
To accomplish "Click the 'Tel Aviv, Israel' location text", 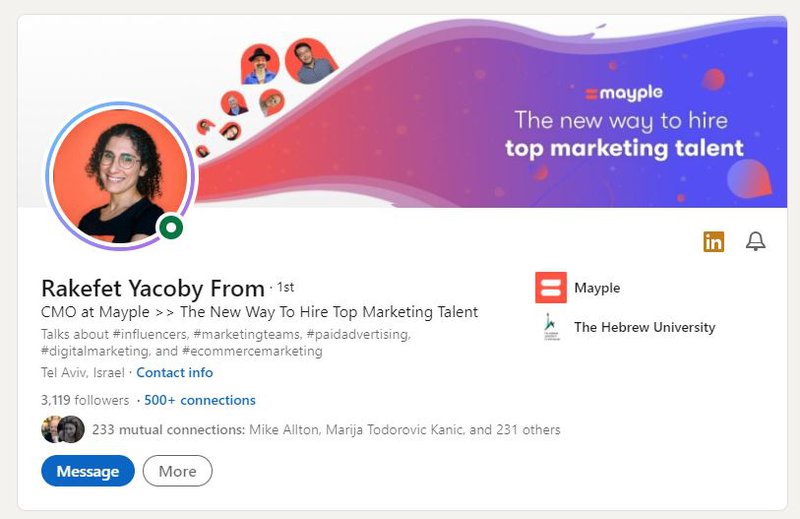I will (83, 373).
